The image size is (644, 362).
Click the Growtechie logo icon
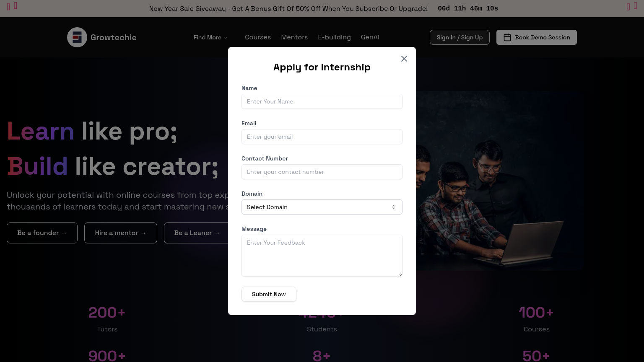tap(77, 37)
